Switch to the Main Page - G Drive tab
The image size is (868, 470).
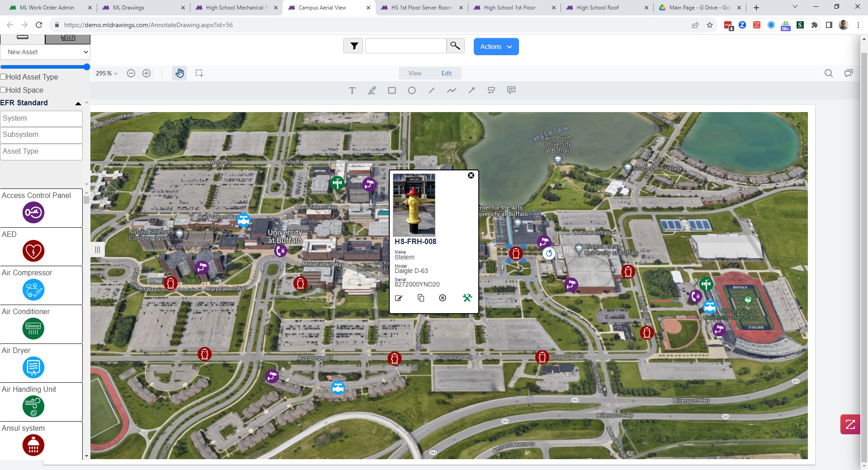click(699, 8)
